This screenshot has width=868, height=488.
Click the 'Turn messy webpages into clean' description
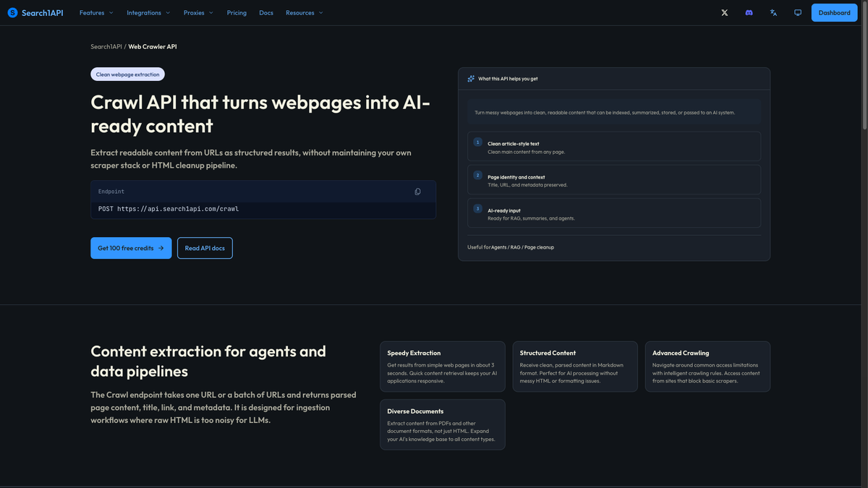605,113
